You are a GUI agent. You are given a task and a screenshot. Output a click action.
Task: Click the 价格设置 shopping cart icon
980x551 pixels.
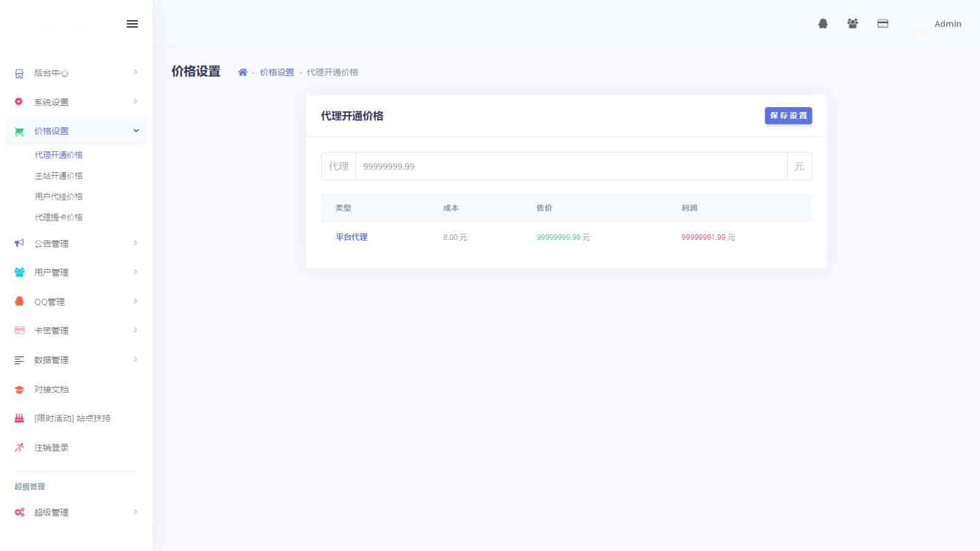pyautogui.click(x=20, y=131)
